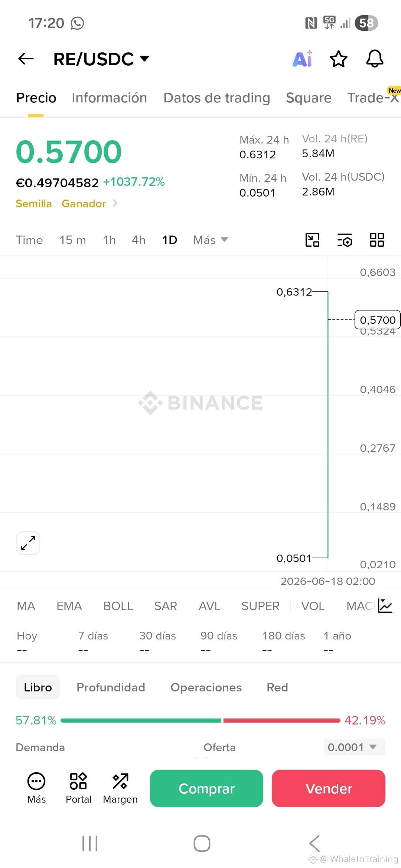Open price alert bell icon

375,59
